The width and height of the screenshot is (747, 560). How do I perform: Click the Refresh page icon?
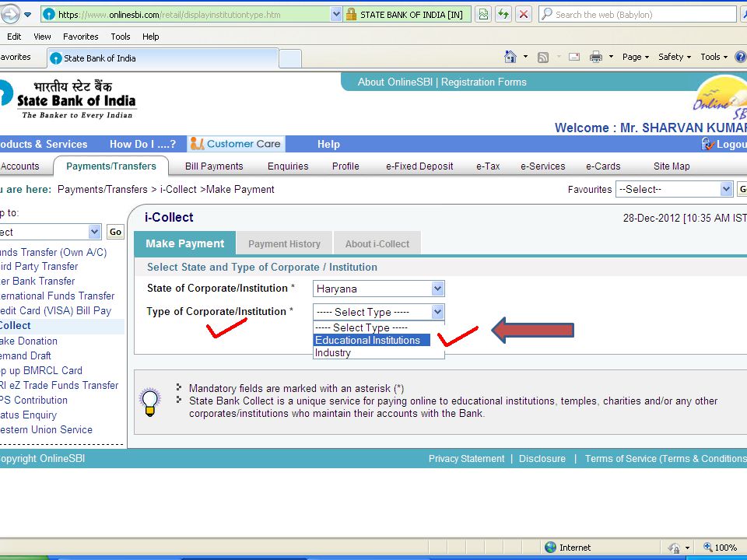point(503,14)
